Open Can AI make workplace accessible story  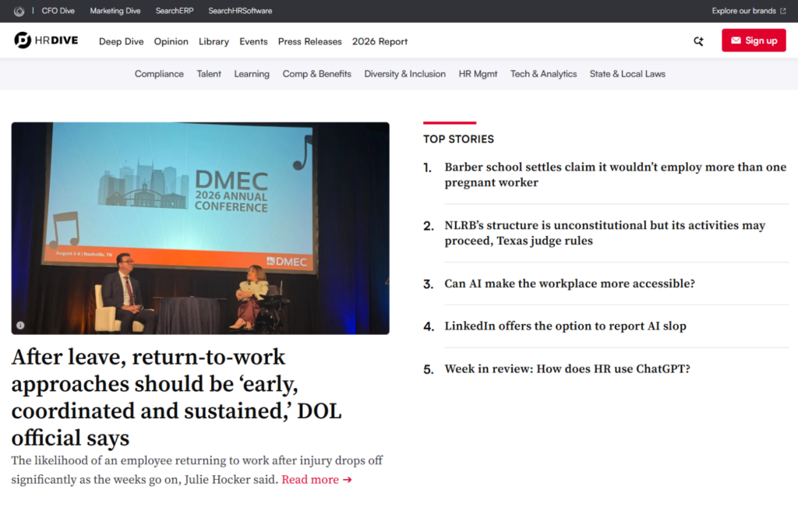click(x=570, y=284)
